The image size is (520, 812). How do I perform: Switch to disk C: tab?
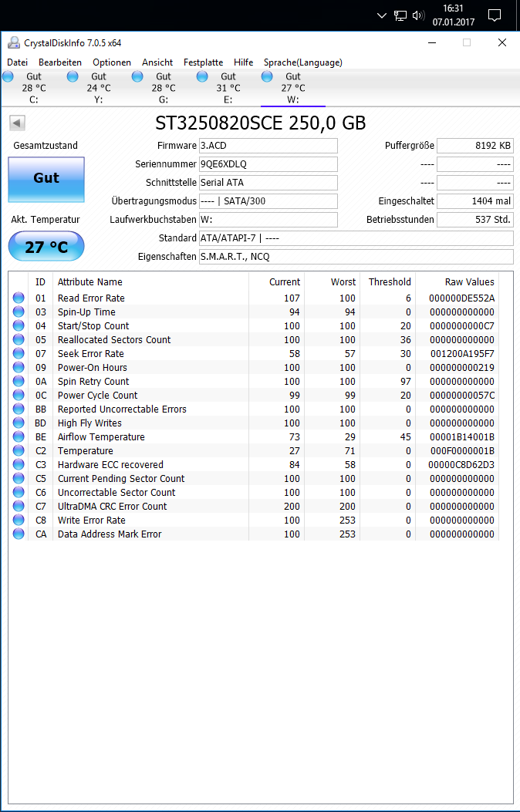click(33, 88)
